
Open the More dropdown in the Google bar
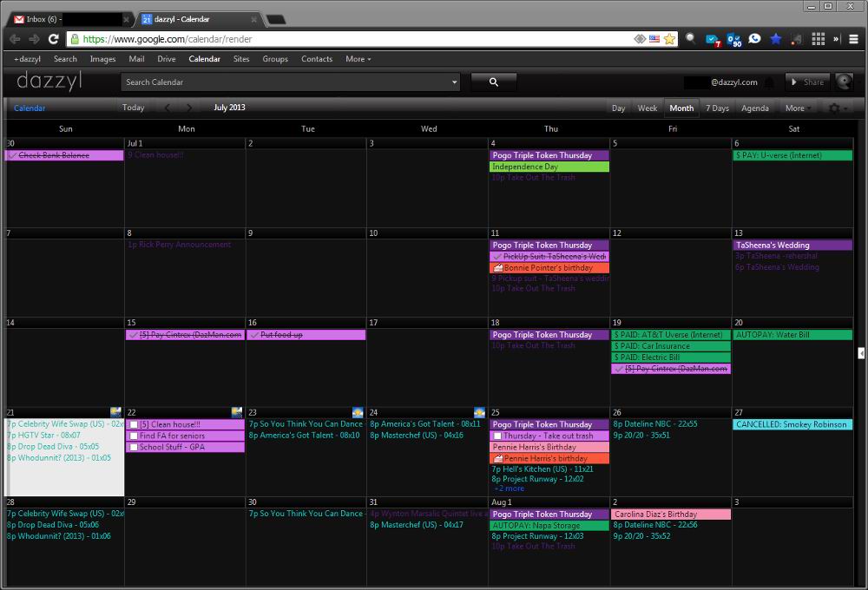pos(358,59)
